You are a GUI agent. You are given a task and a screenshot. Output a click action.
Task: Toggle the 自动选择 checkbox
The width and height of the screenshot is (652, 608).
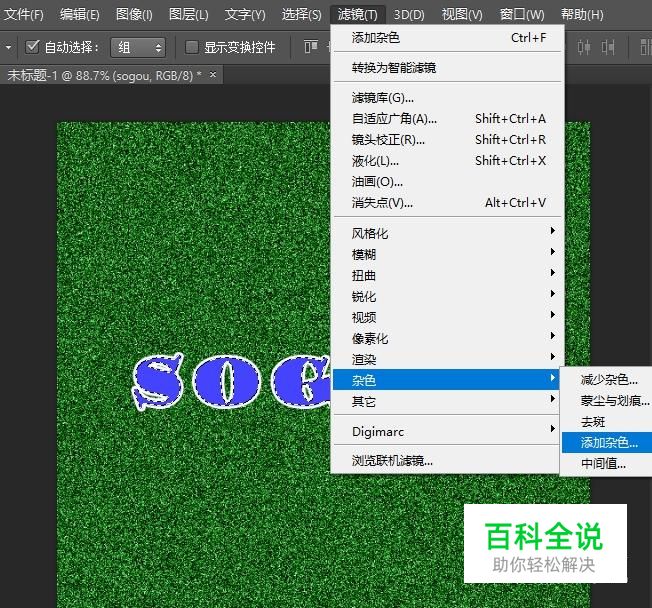[x=32, y=47]
